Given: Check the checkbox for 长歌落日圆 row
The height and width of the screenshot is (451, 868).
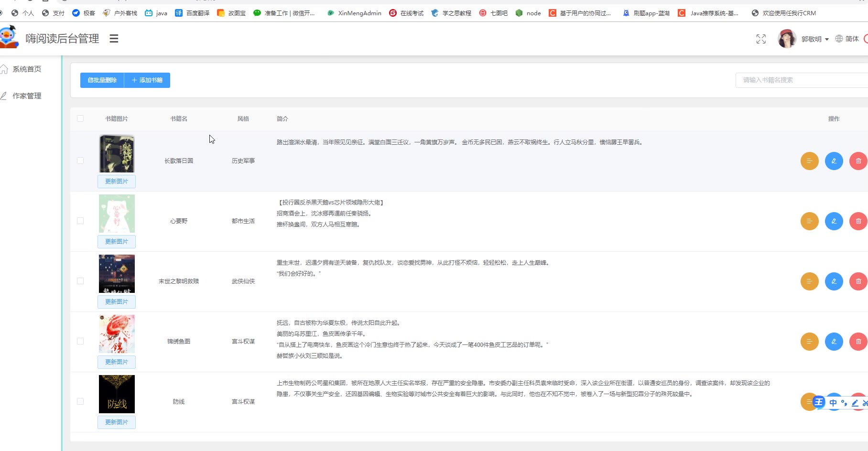Looking at the screenshot, I should point(80,161).
